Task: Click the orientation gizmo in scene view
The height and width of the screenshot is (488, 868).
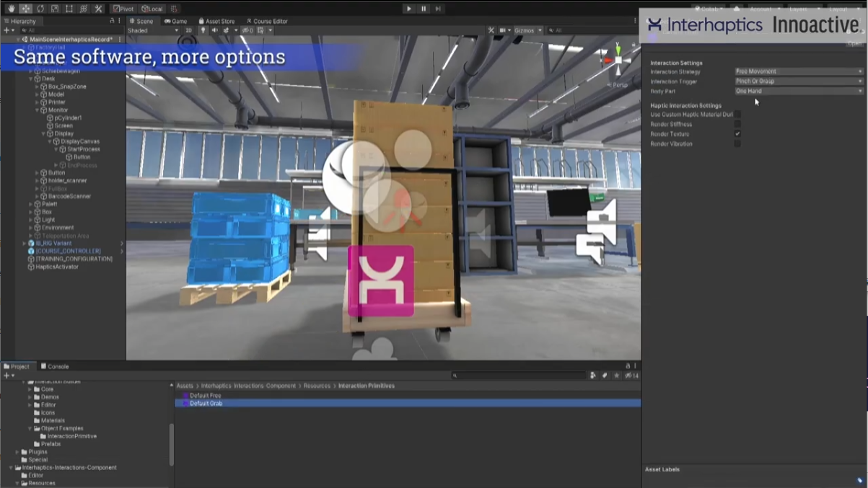Action: 618,61
